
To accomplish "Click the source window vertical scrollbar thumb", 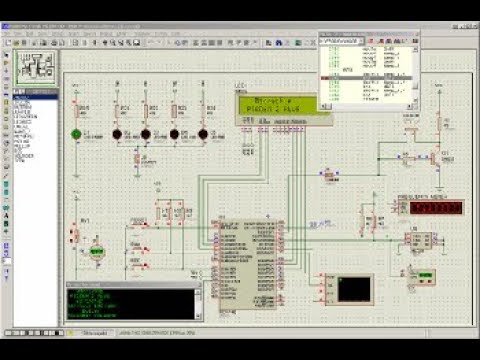I will tap(415, 86).
